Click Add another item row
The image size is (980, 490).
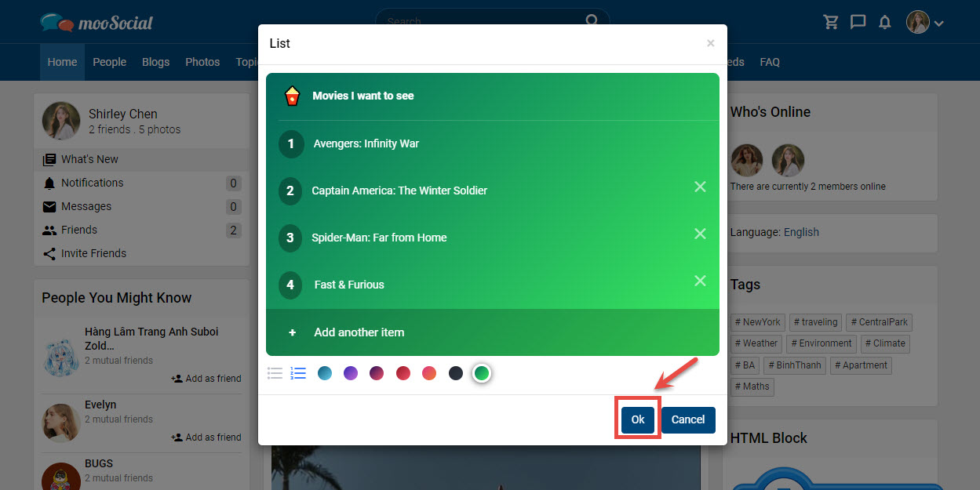click(493, 332)
